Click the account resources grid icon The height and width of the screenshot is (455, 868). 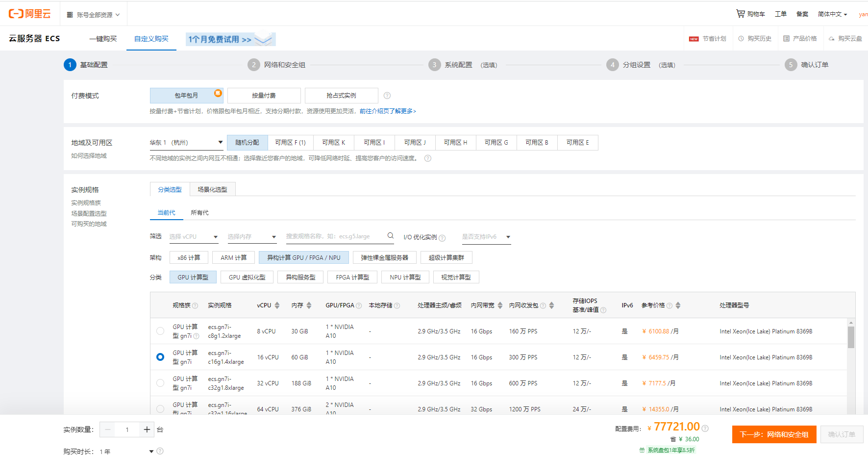click(x=70, y=15)
